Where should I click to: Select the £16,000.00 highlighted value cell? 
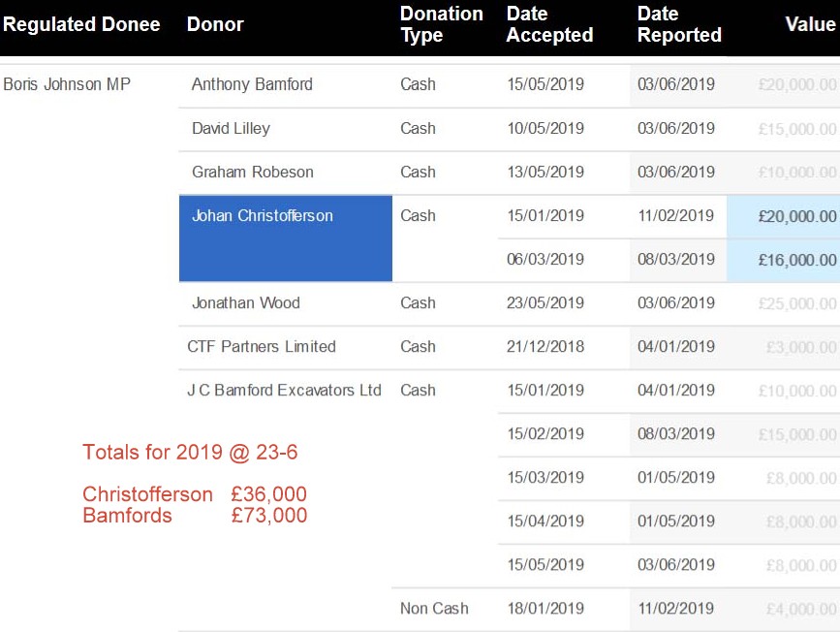click(x=783, y=261)
